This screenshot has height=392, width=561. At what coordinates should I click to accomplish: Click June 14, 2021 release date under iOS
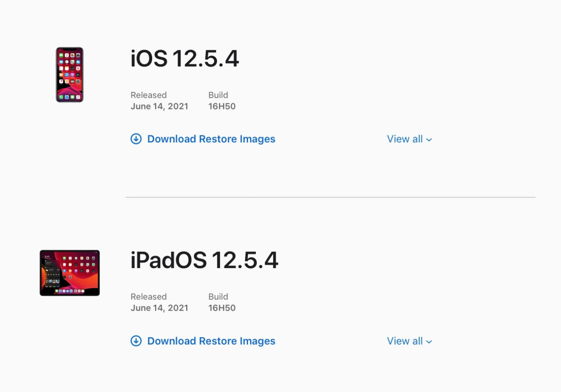pyautogui.click(x=160, y=106)
